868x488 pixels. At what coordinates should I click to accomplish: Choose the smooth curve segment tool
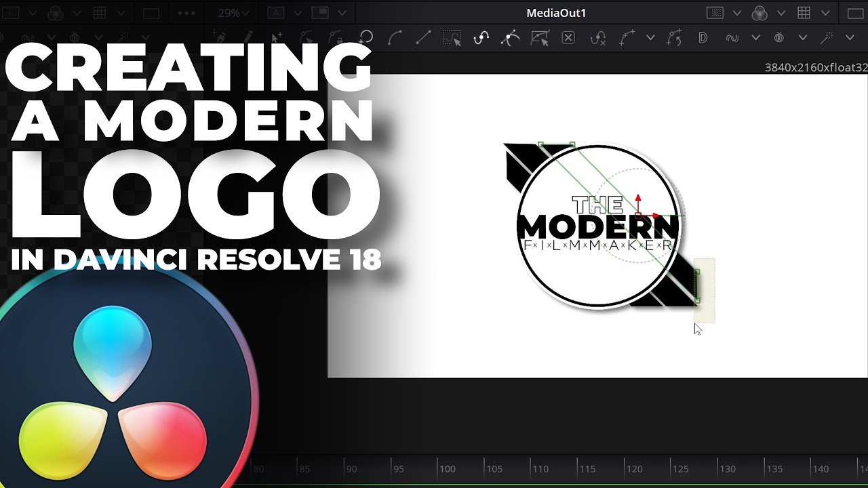[x=395, y=38]
